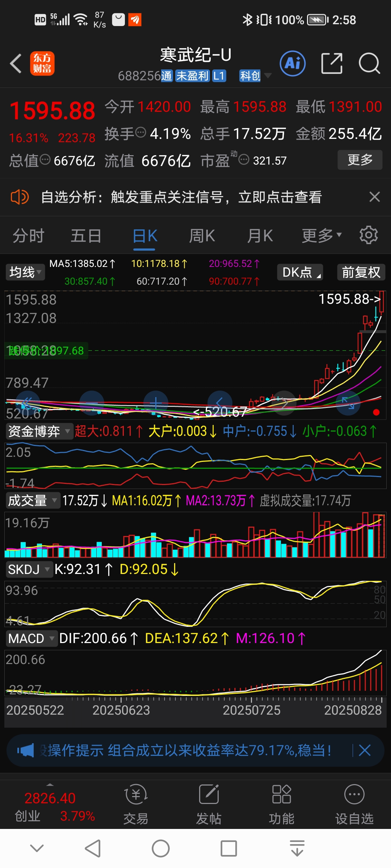391x868 pixels.
Task: Open the 更多 chart period dropdown
Action: (x=321, y=236)
